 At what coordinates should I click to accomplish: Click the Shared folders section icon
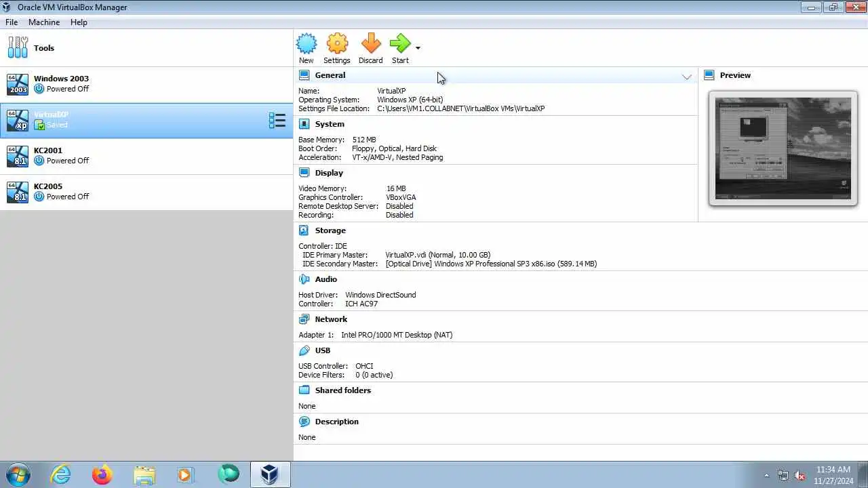coord(304,390)
